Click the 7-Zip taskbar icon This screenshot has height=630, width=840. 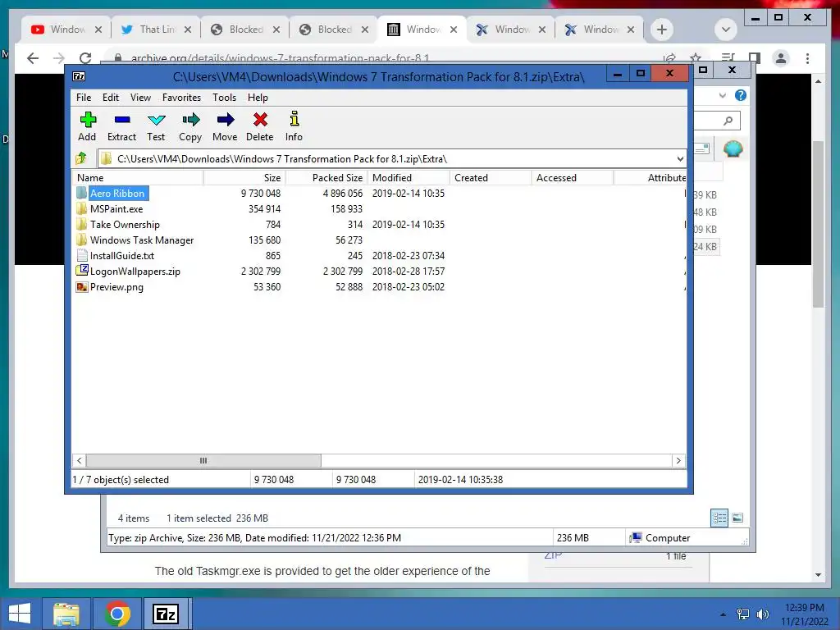coord(166,614)
